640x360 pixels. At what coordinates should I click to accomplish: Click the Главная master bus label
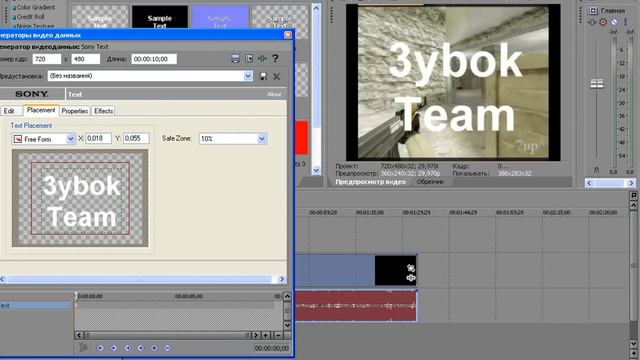click(613, 11)
